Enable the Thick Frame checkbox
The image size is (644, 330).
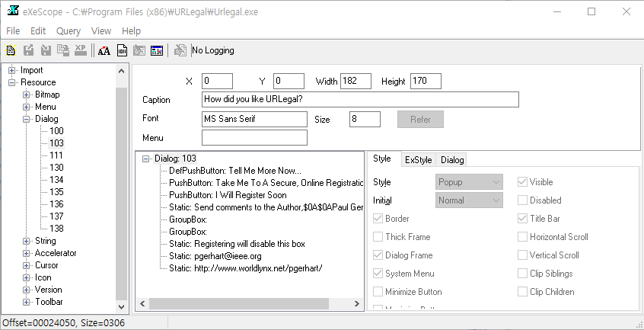[378, 237]
